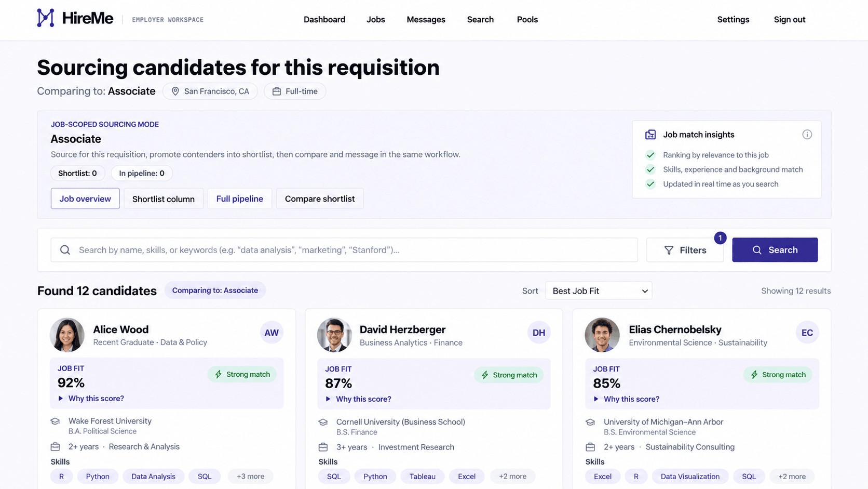Click the info icon in Job match insights

pos(807,135)
